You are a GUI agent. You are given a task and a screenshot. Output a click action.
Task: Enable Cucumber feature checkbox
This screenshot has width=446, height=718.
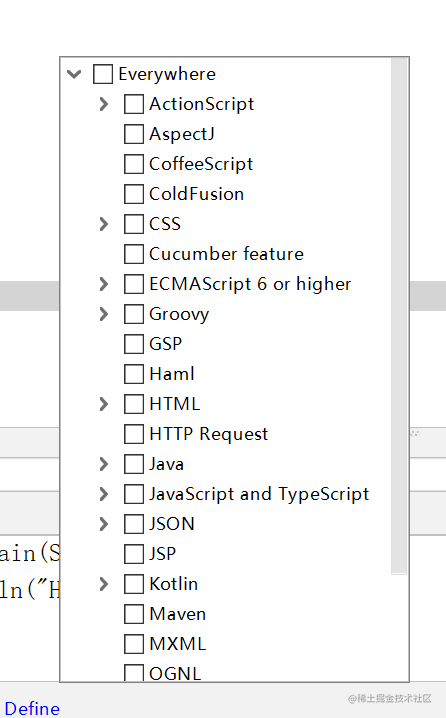pos(134,254)
